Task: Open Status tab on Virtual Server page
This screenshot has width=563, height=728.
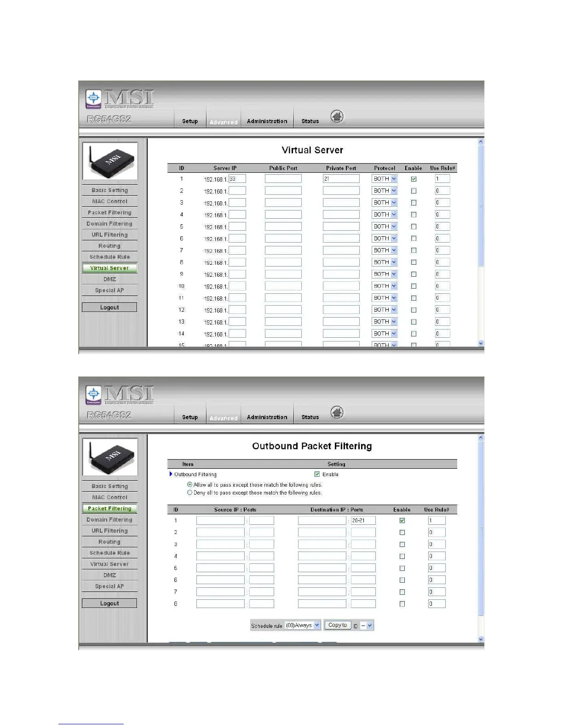Action: 310,121
